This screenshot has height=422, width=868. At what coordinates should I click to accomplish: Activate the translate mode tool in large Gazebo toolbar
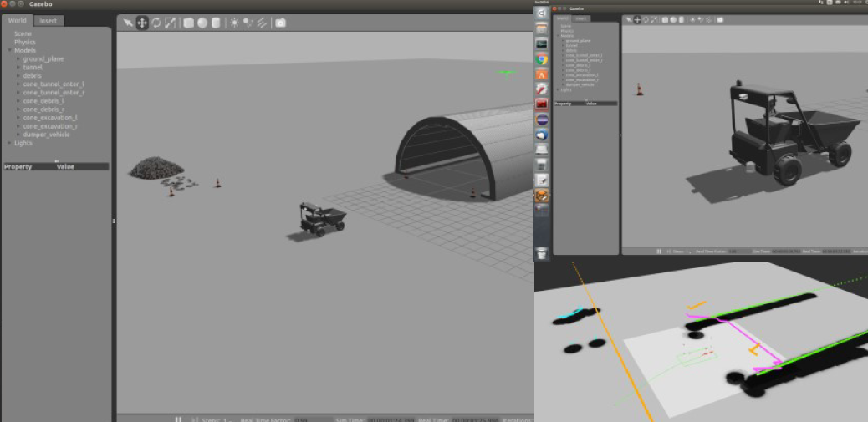142,23
